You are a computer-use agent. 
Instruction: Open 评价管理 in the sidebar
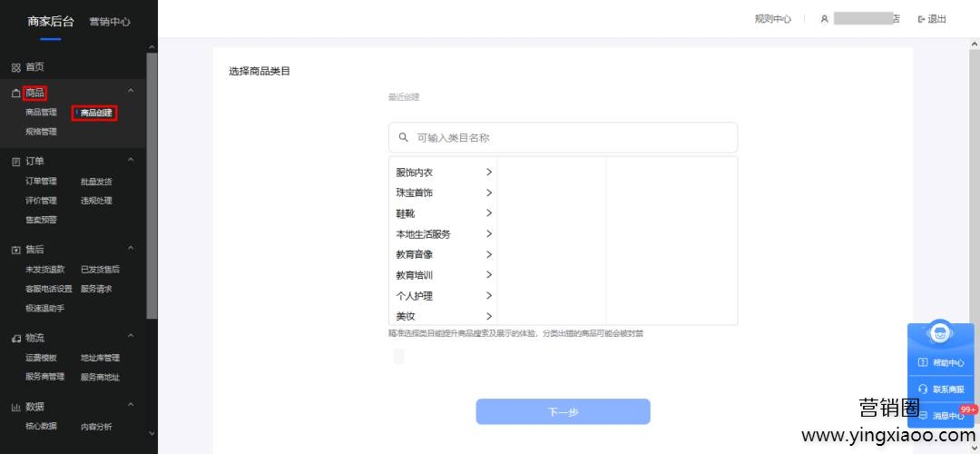click(x=41, y=201)
